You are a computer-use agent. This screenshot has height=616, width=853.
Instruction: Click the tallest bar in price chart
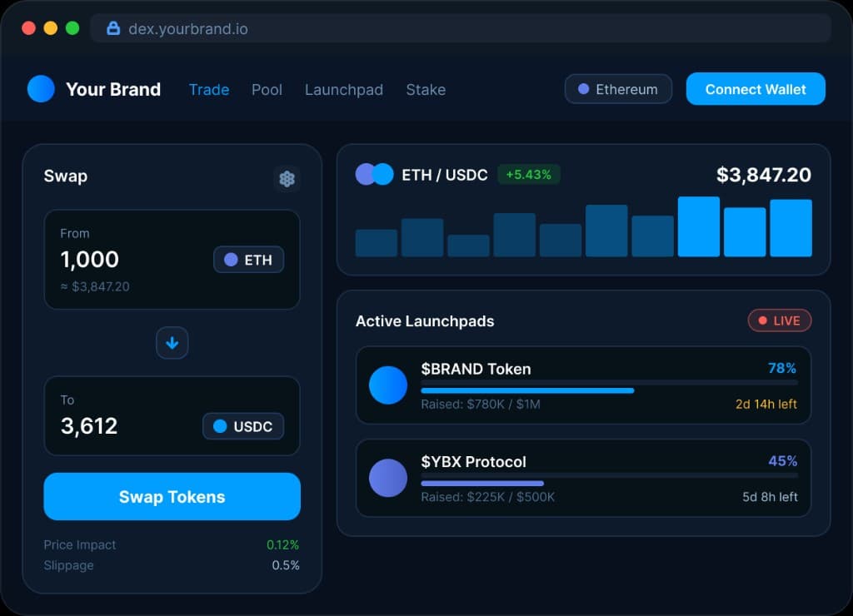[x=699, y=226]
